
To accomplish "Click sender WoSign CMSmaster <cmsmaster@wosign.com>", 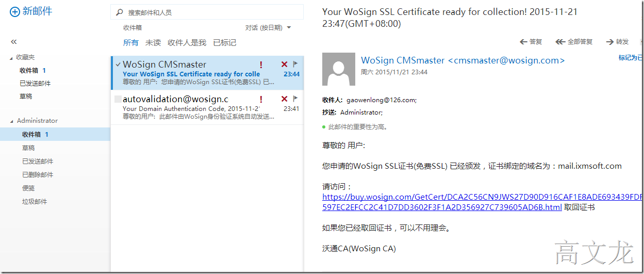I will pyautogui.click(x=463, y=60).
